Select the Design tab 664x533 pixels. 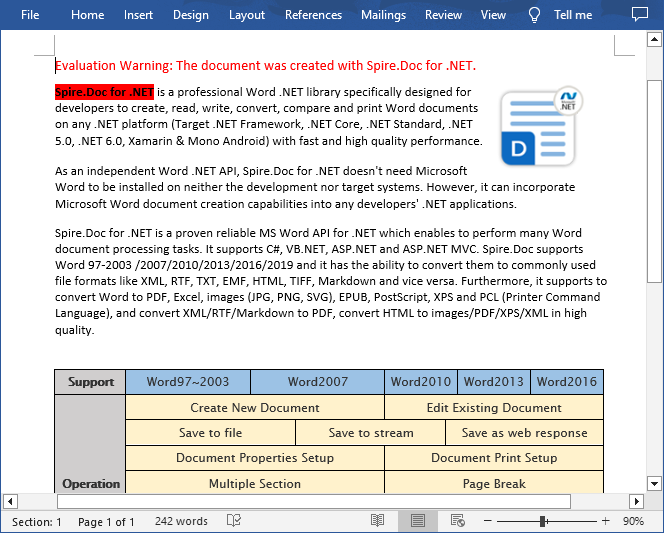(x=191, y=15)
